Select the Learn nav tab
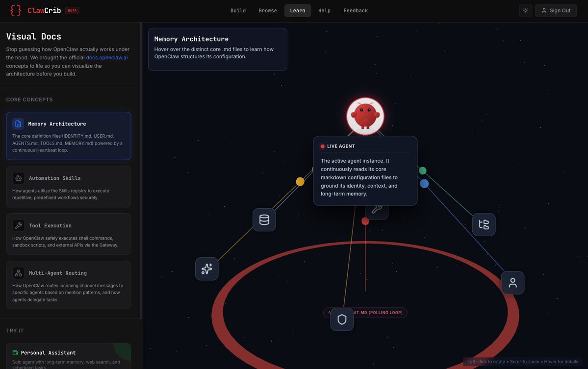Screen dimensions: 588x369 [x=298, y=10]
